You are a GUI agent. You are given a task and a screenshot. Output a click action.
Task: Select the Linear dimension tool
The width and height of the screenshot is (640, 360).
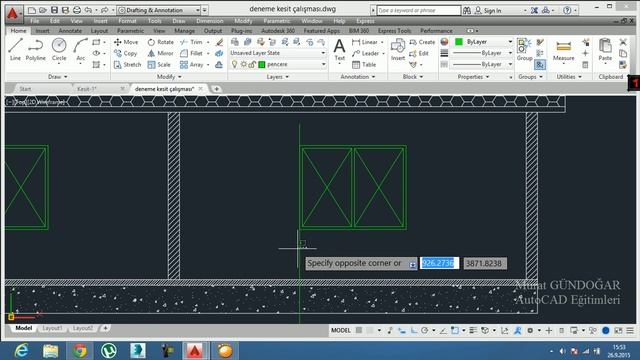[365, 42]
